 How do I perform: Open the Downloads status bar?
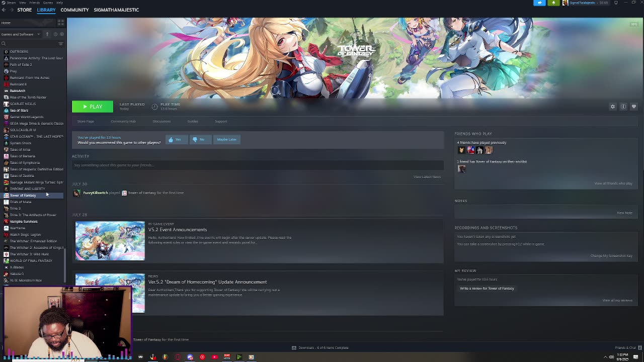(320, 347)
